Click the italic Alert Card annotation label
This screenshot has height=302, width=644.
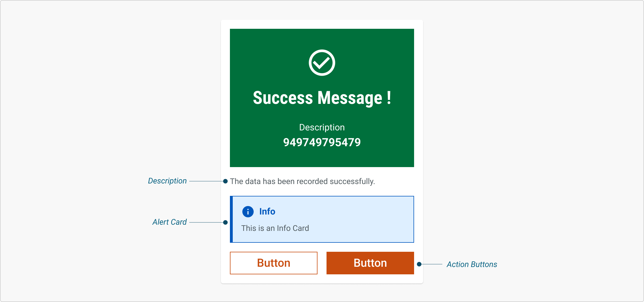[169, 222]
